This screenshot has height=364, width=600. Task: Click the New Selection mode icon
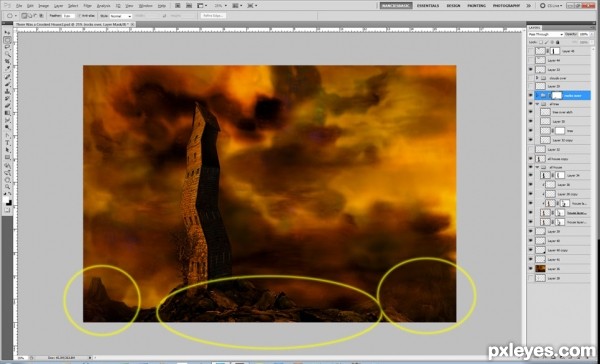click(24, 16)
